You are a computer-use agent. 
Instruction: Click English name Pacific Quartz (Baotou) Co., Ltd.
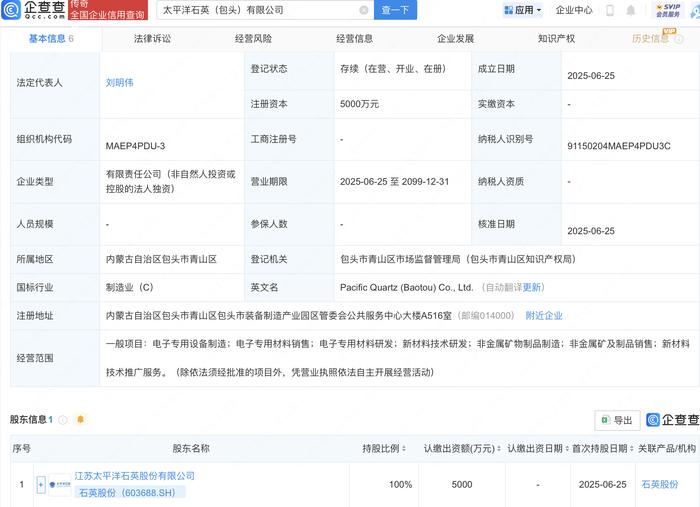[x=406, y=287]
